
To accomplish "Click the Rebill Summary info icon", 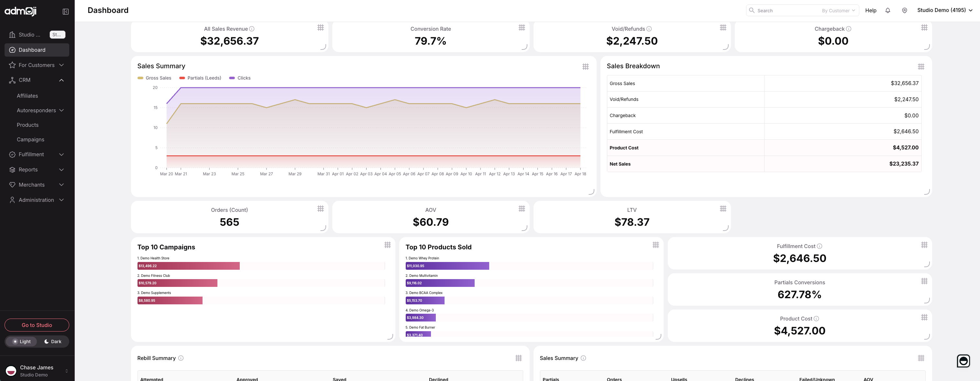I will 181,358.
